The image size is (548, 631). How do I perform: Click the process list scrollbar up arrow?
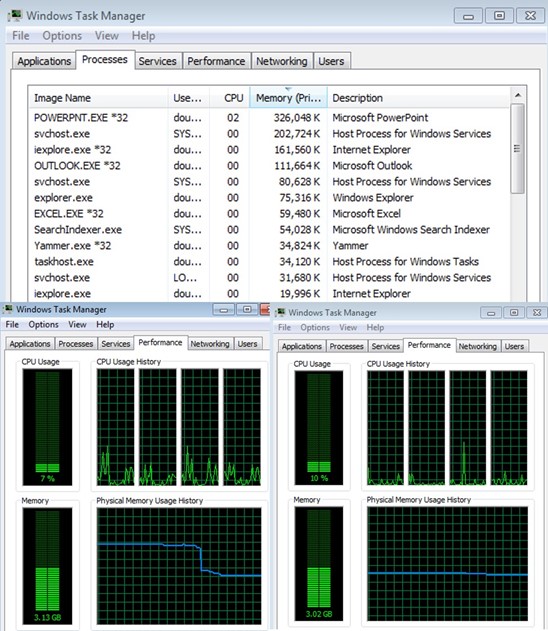pos(518,95)
